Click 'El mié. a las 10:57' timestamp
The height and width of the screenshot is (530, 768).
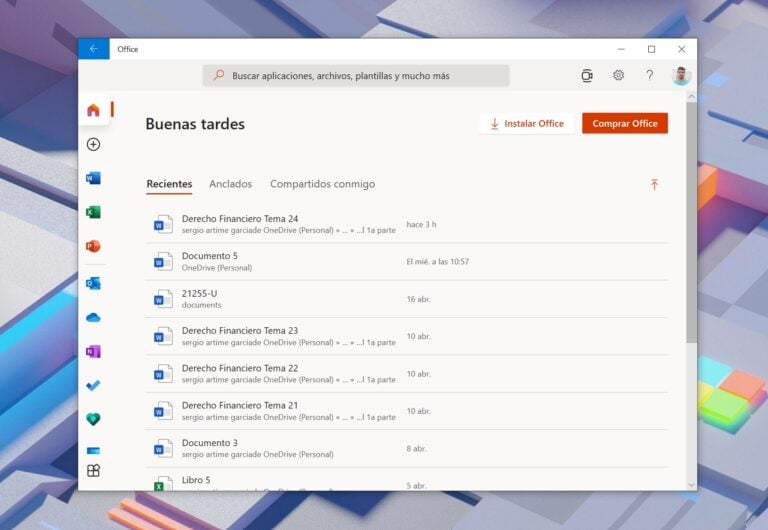437,262
